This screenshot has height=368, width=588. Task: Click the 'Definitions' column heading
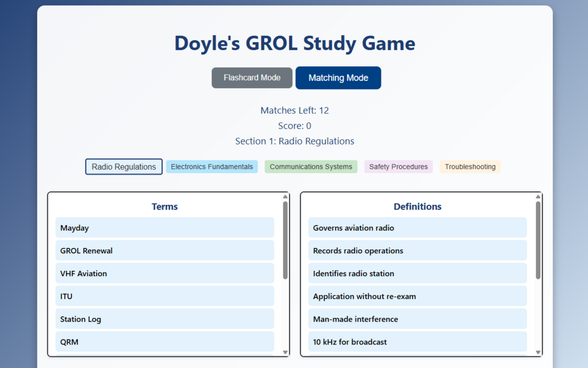pos(417,207)
